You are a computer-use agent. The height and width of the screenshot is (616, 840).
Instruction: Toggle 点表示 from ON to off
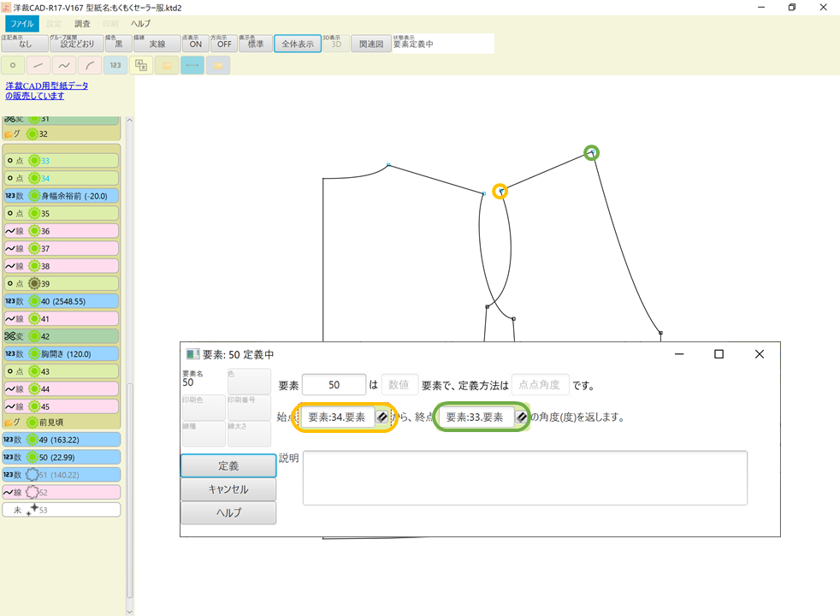point(196,43)
